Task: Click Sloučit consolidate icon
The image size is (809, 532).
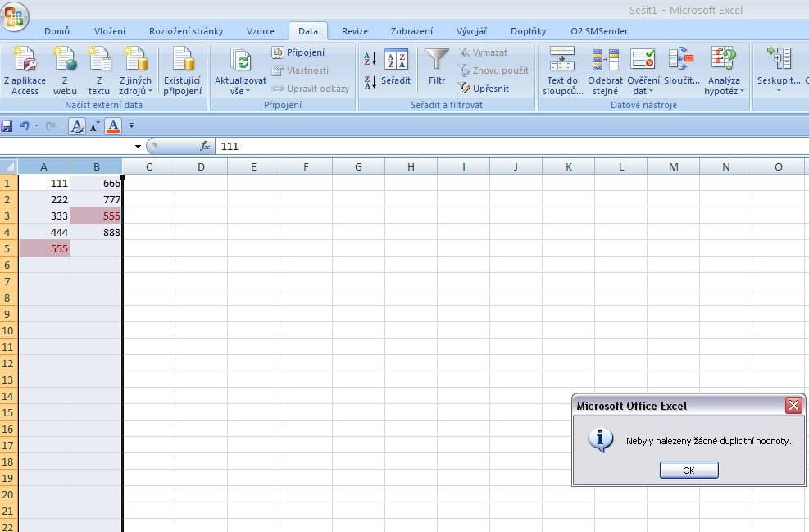Action: tap(682, 66)
